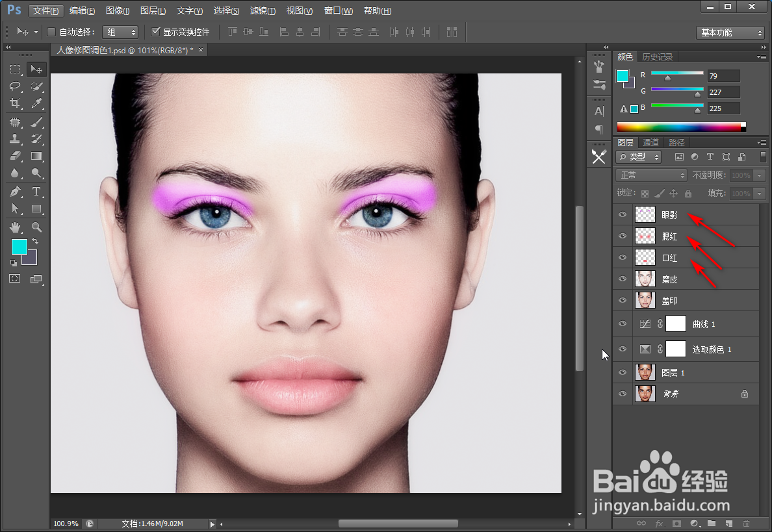Select the History Brush tool

coord(36,139)
